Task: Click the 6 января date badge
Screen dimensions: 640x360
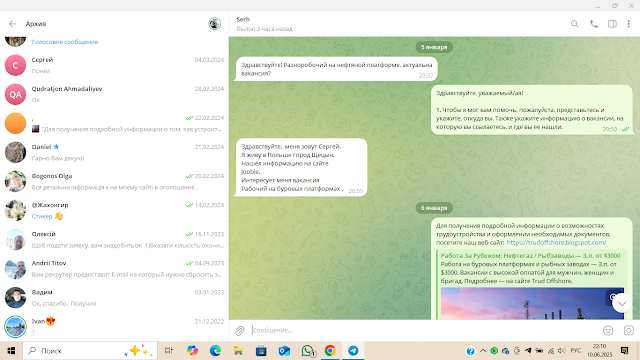Action: 434,208
